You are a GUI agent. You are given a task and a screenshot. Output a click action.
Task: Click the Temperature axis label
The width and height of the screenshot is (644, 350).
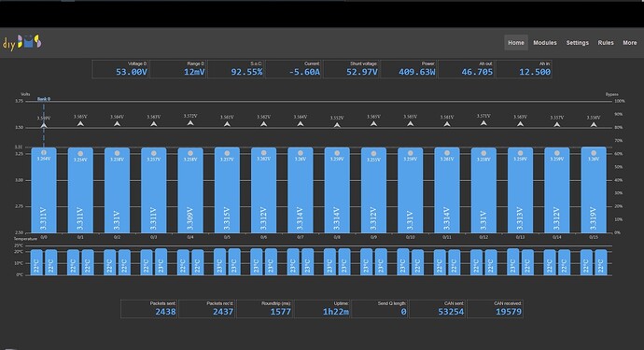click(25, 239)
